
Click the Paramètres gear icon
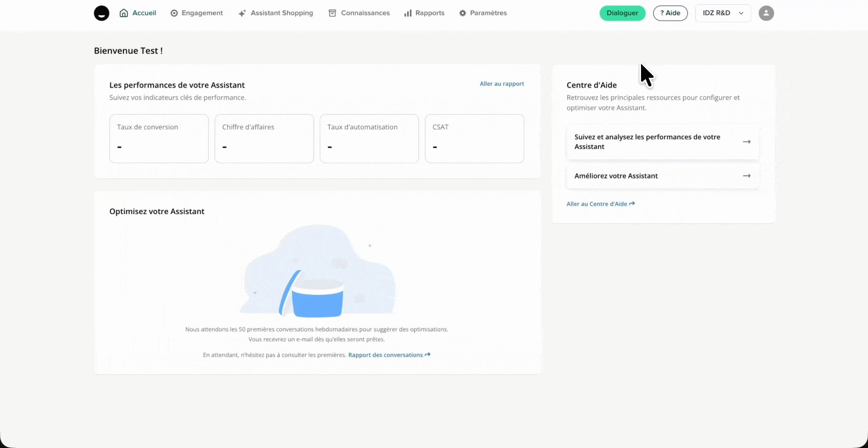463,13
